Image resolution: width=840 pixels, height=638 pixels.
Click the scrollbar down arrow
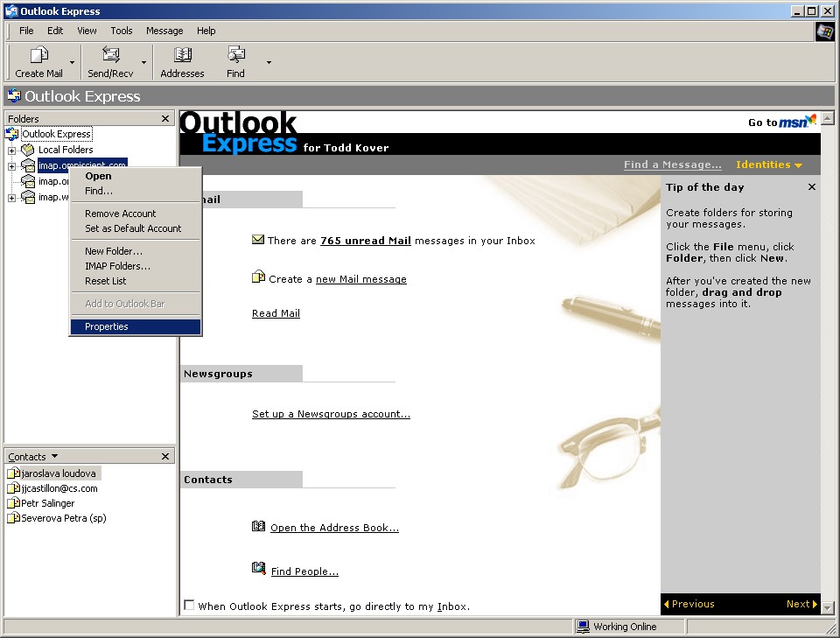point(828,608)
